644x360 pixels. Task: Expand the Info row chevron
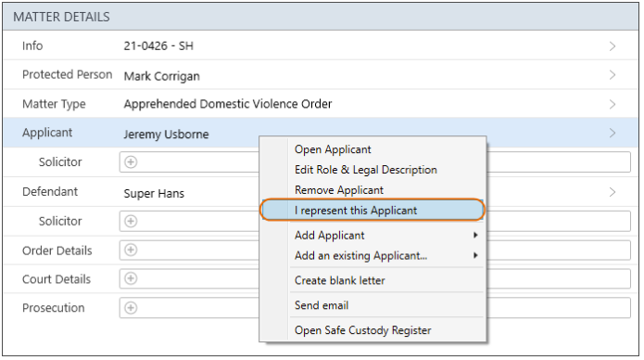pyautogui.click(x=612, y=46)
